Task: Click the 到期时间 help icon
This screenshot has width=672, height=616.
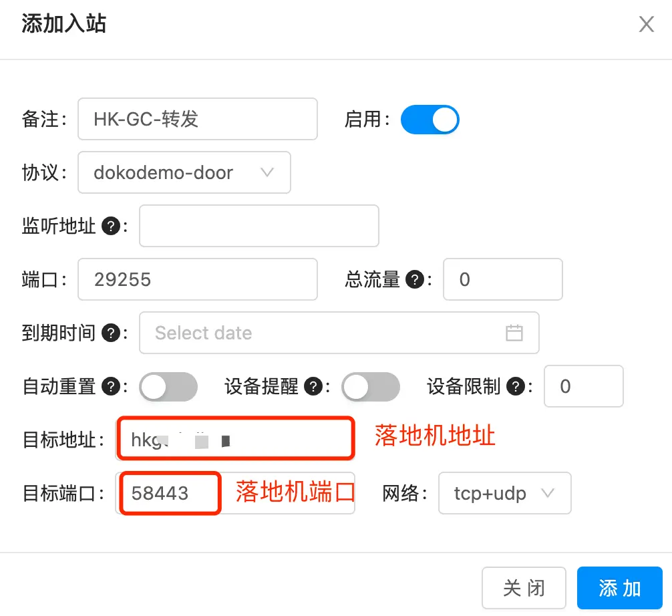Action: [x=111, y=333]
